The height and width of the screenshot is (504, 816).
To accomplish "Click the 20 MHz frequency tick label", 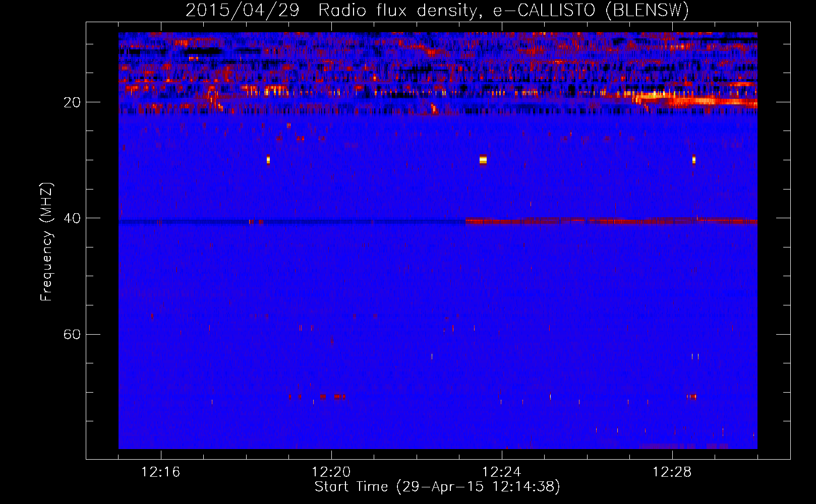I will (x=72, y=103).
